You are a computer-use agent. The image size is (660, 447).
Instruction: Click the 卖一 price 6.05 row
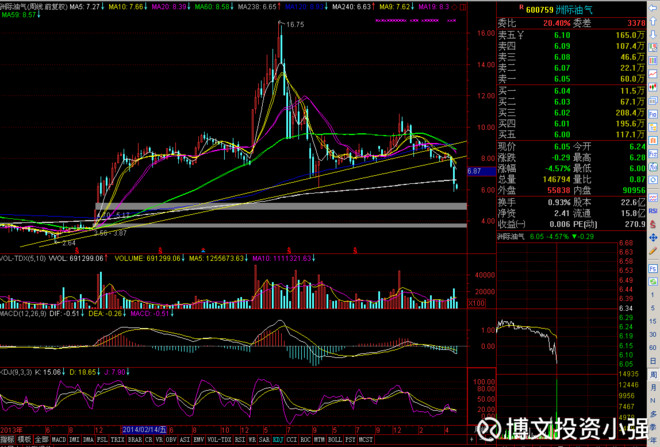[x=571, y=79]
